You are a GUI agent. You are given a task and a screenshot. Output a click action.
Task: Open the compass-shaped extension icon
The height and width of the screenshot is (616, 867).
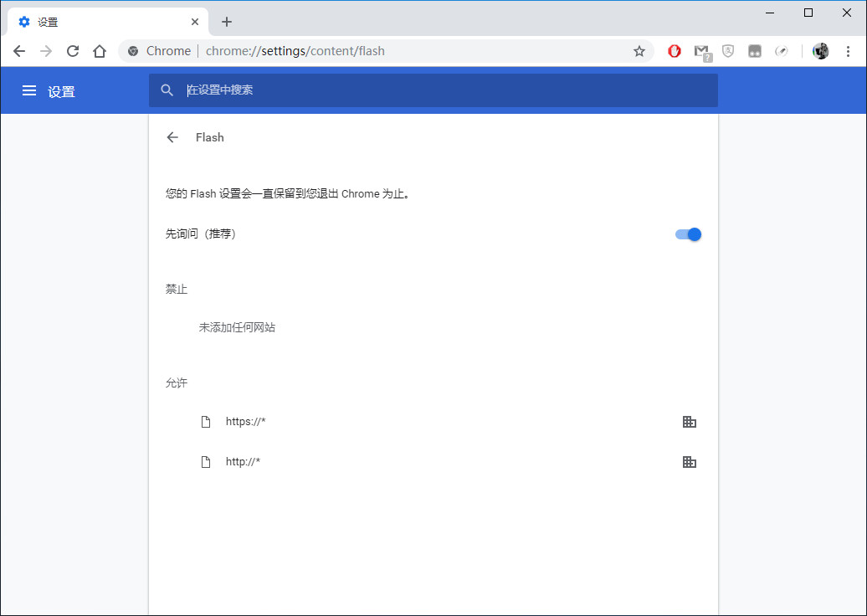click(x=782, y=51)
